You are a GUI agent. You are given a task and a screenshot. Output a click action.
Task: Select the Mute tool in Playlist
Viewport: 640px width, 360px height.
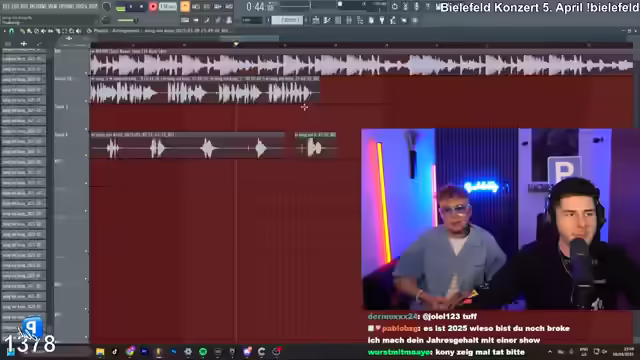pos(43,31)
